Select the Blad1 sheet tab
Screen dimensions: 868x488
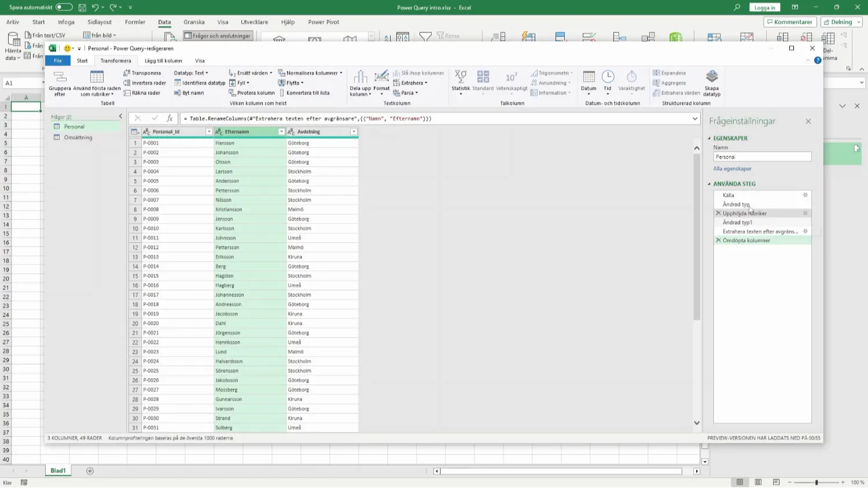58,471
